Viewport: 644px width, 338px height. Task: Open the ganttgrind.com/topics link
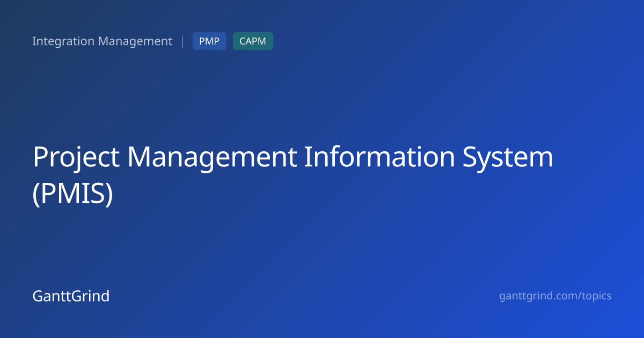(555, 296)
